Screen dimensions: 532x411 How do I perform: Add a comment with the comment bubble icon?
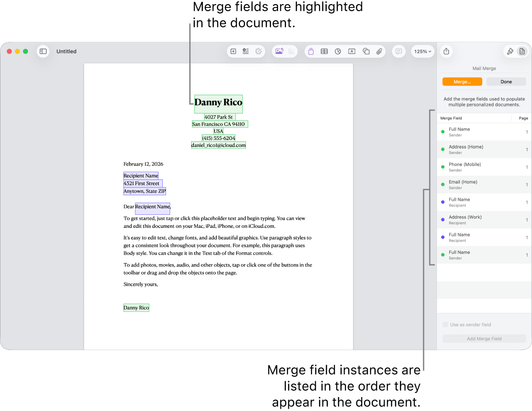(x=399, y=52)
